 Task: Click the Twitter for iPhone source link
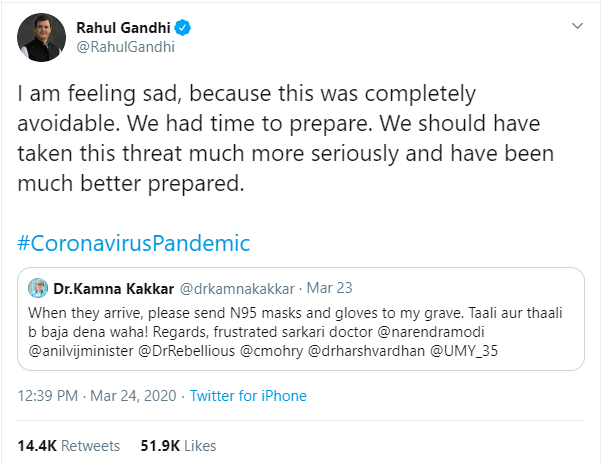[248, 396]
